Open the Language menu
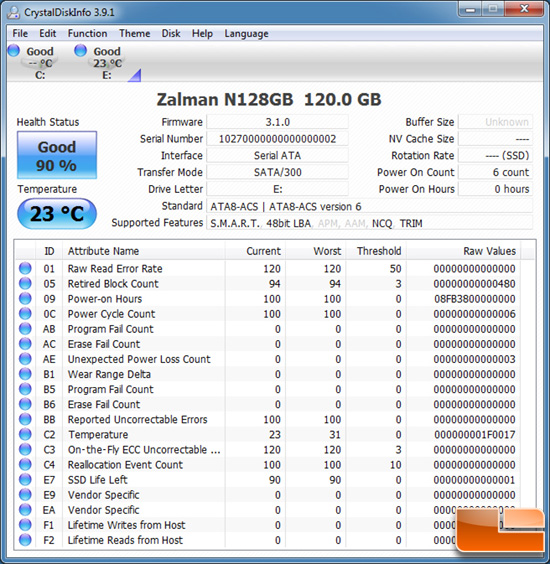The height and width of the screenshot is (564, 550). (x=246, y=33)
